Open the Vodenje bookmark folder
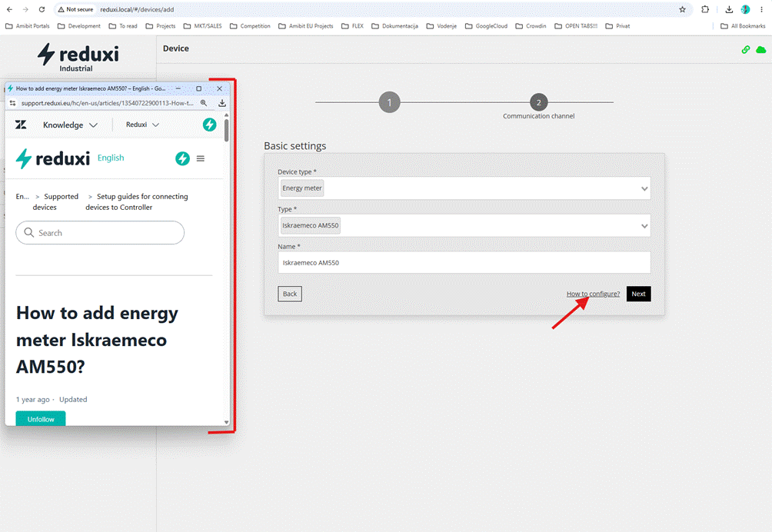This screenshot has width=772, height=532. [x=441, y=26]
